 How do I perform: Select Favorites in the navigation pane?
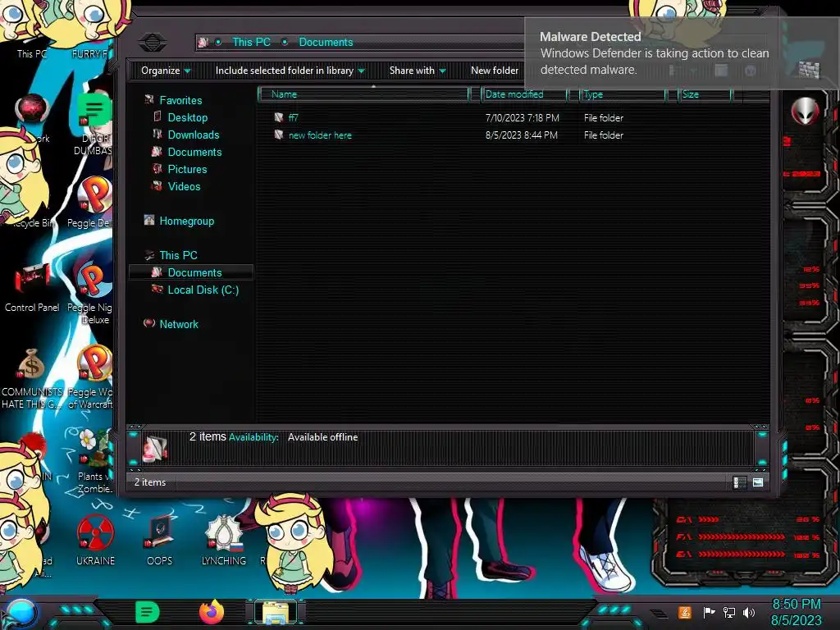click(180, 100)
